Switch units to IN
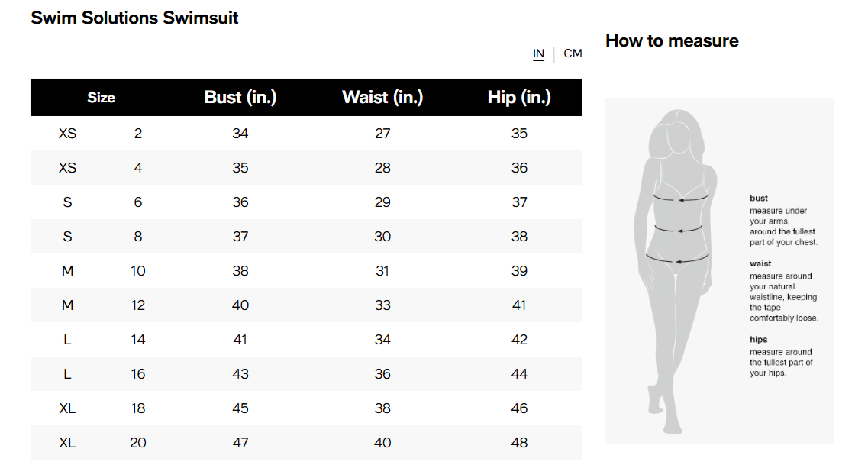Screen dimensions: 868x465 click(538, 53)
